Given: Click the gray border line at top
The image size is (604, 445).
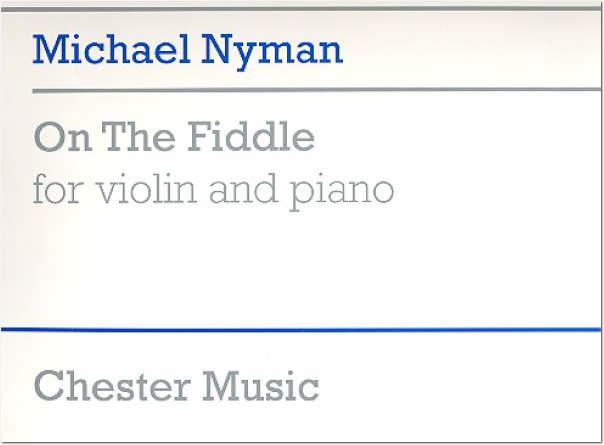Looking at the screenshot, I should point(301,9).
